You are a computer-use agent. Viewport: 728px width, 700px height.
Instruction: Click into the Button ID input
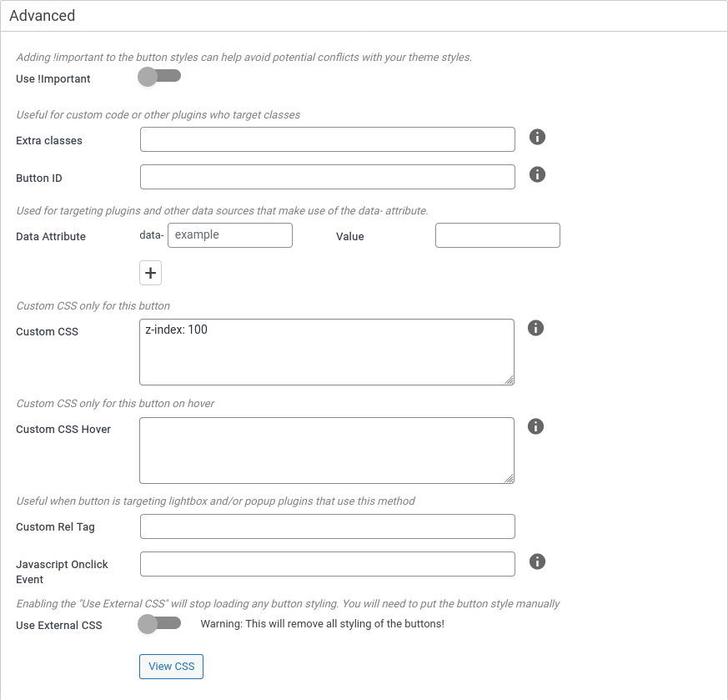tap(327, 177)
